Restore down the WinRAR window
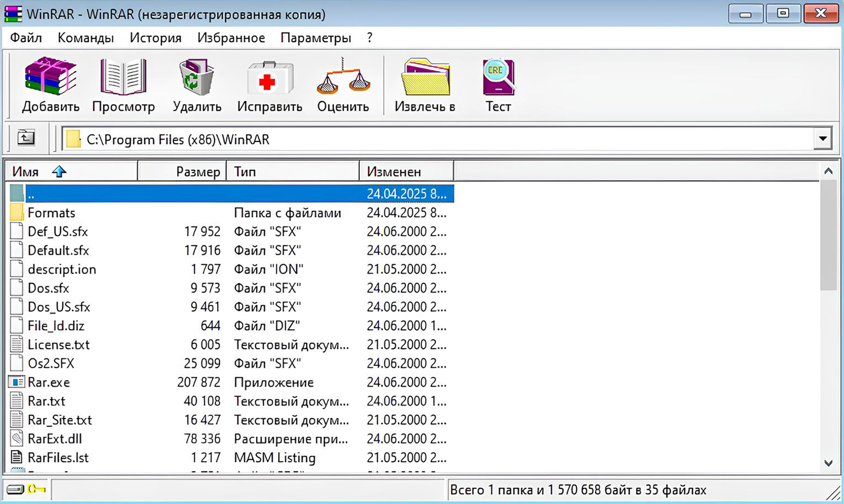 783,13
